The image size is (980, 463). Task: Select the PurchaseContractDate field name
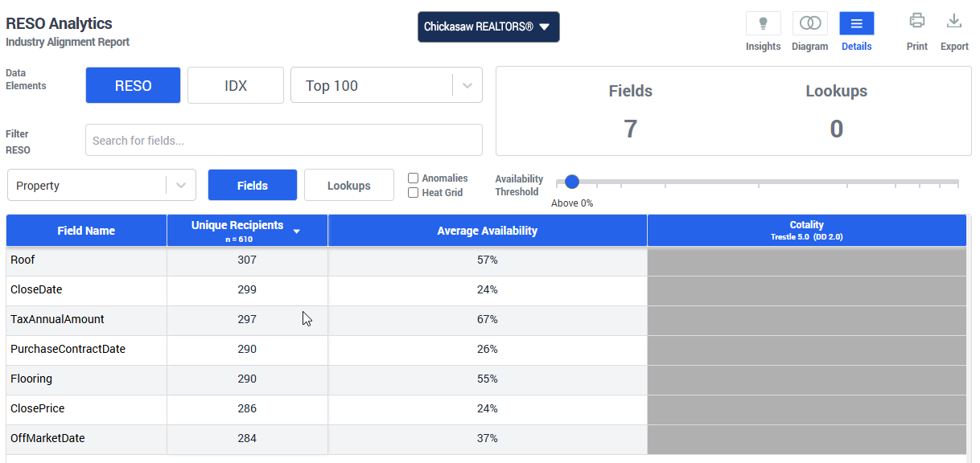pos(68,349)
